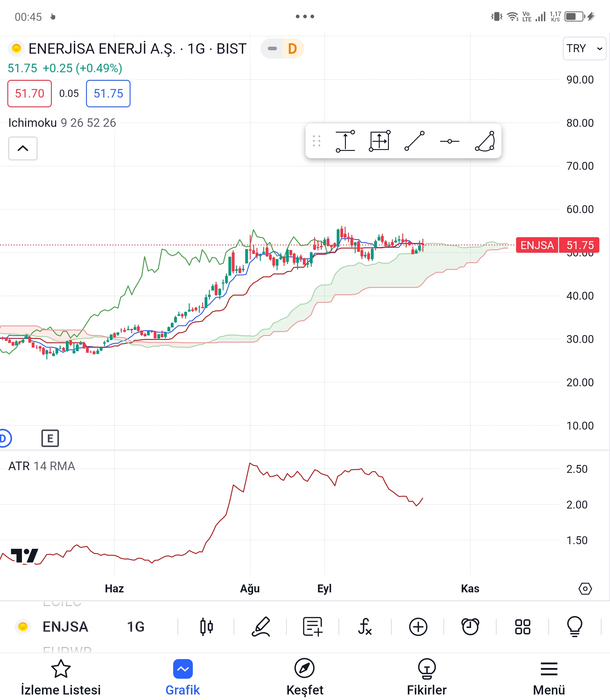Tap the ENJSA 51.75 price label

point(558,245)
